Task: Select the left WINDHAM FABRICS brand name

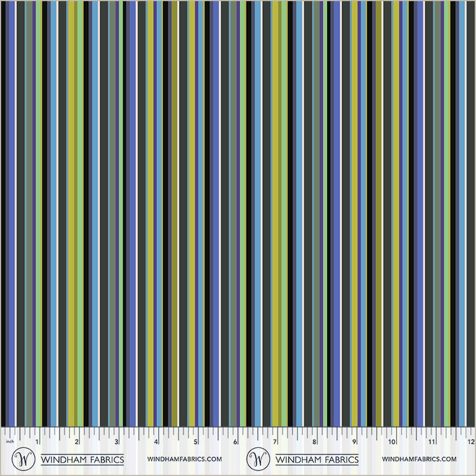Action: (83, 458)
